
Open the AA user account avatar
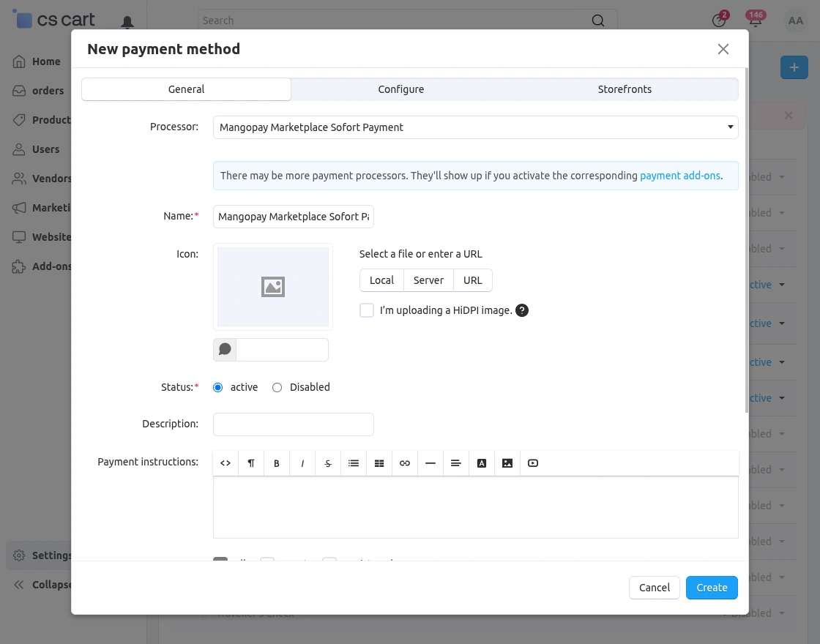point(795,21)
